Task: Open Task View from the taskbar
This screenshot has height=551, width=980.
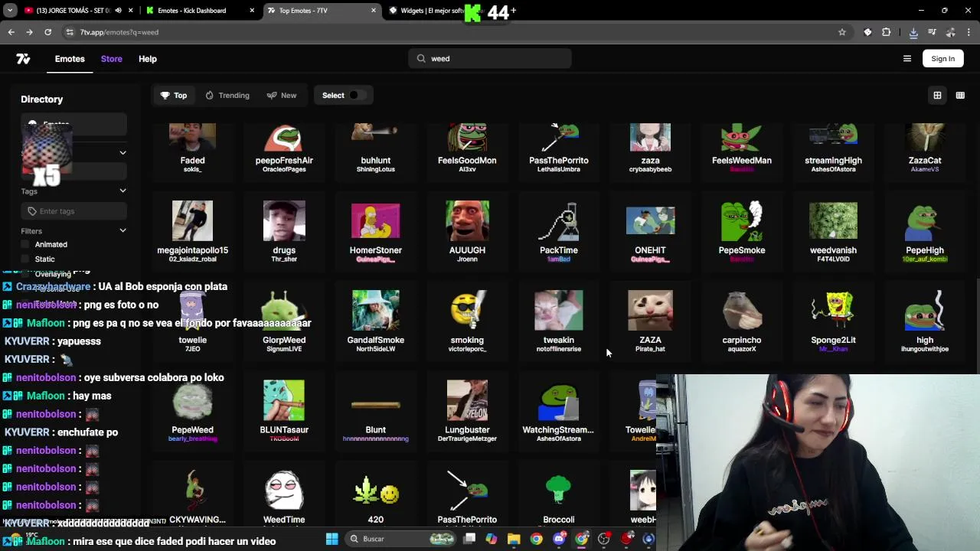Action: pos(469,539)
